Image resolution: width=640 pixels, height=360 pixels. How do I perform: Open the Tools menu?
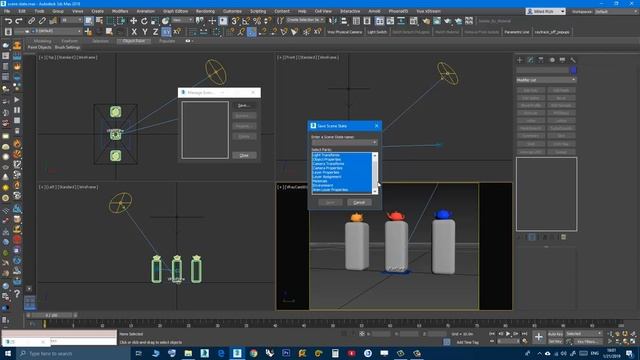[39, 11]
